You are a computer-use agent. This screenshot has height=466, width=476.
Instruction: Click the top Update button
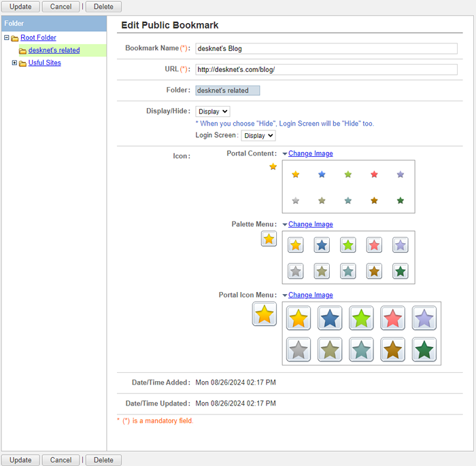pos(20,6)
